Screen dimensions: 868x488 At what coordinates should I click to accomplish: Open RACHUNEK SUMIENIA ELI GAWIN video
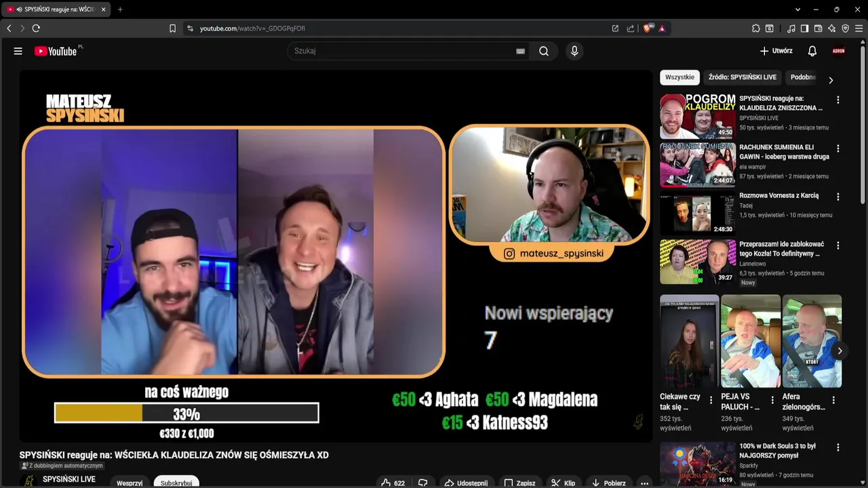pyautogui.click(x=698, y=165)
